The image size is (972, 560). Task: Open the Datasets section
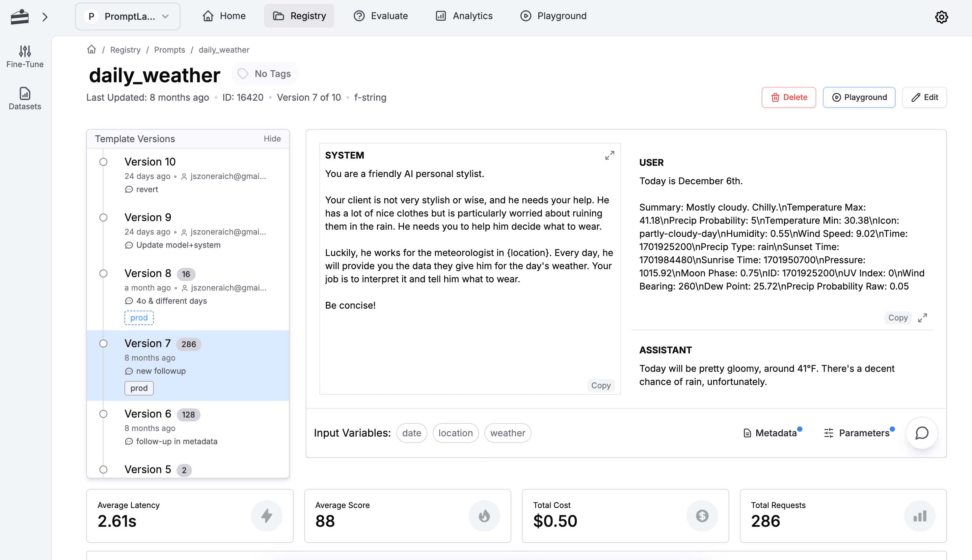tap(24, 99)
